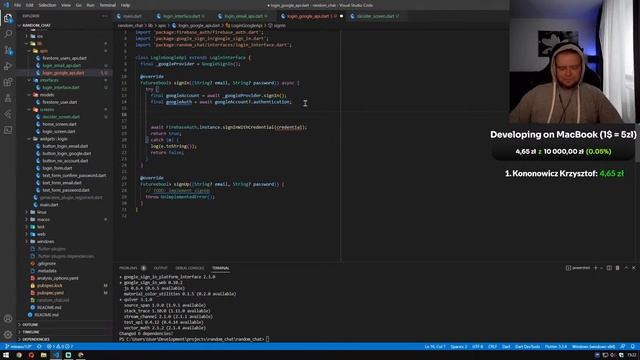The image size is (640, 360).
Task: Open firestore_users_api.dart in explorer
Action: (x=64, y=58)
